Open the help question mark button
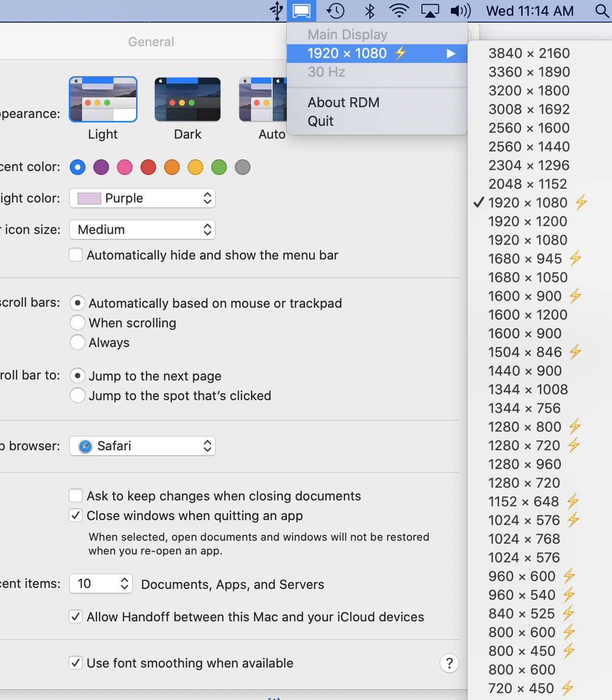The image size is (612, 700). [449, 663]
